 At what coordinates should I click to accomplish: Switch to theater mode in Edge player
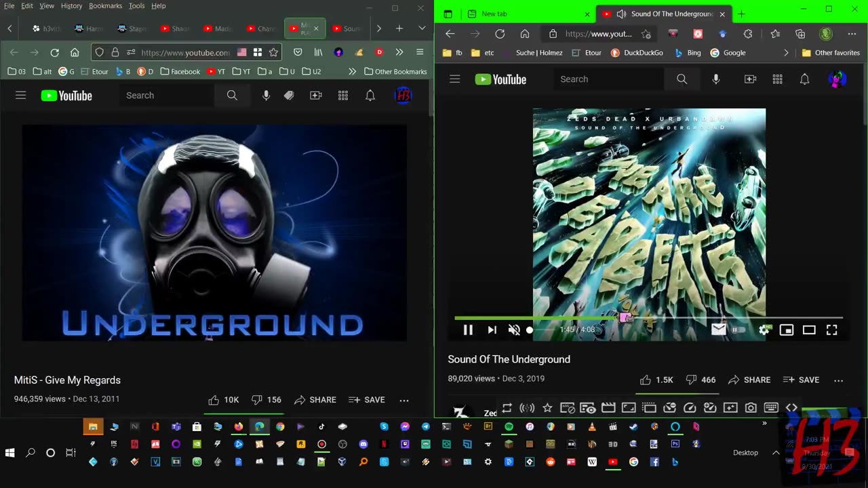[x=809, y=330]
